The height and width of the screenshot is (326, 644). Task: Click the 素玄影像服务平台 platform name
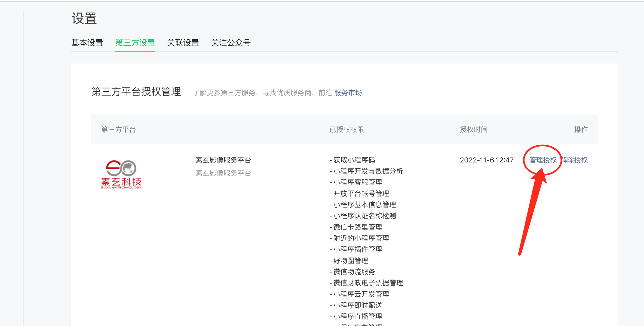point(223,160)
